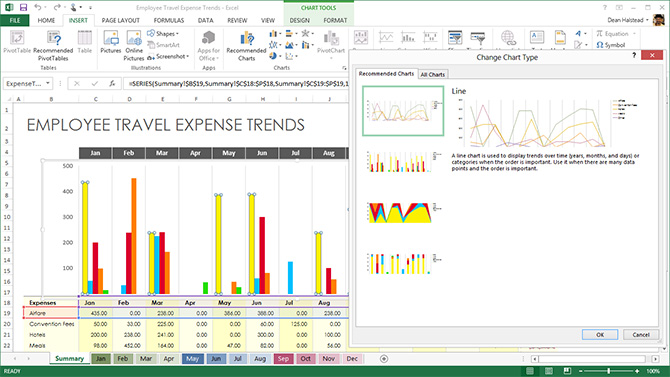Cancel the formula bar entry with X

[77, 83]
